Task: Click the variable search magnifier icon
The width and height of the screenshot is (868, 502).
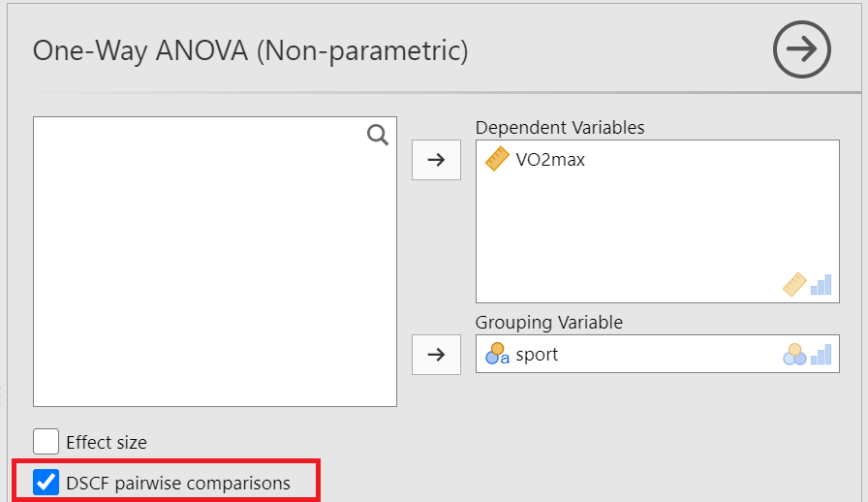Action: click(378, 135)
